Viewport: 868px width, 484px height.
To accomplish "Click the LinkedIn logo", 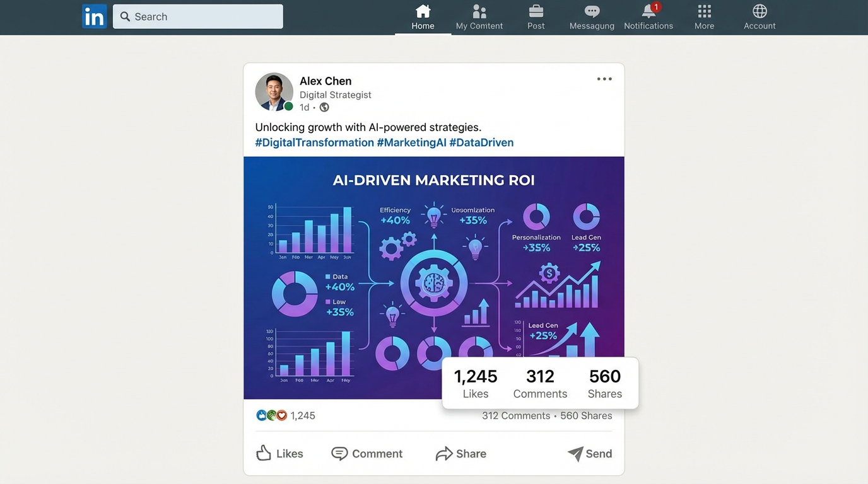I will [94, 16].
